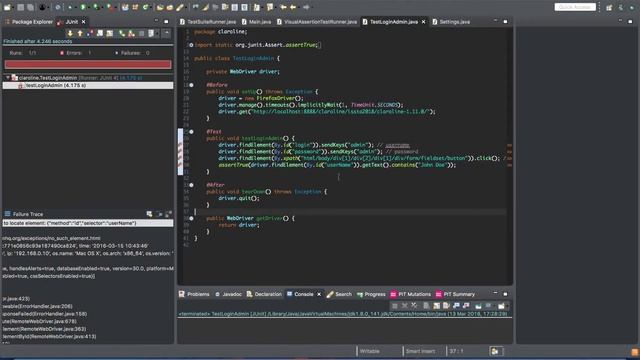Image resolution: width=640 pixels, height=360 pixels.
Task: Toggle Show Failures Only in JUnit view
Action: pyautogui.click(x=90, y=33)
